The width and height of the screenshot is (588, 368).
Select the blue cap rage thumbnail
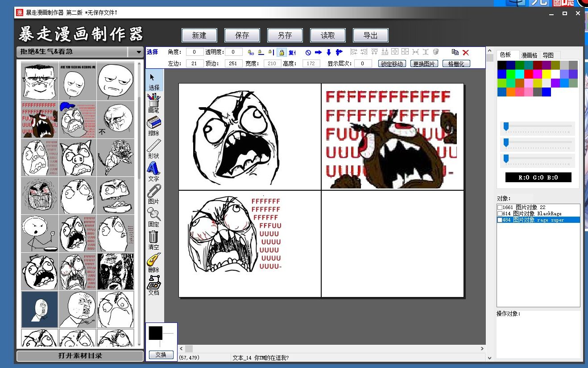click(78, 120)
